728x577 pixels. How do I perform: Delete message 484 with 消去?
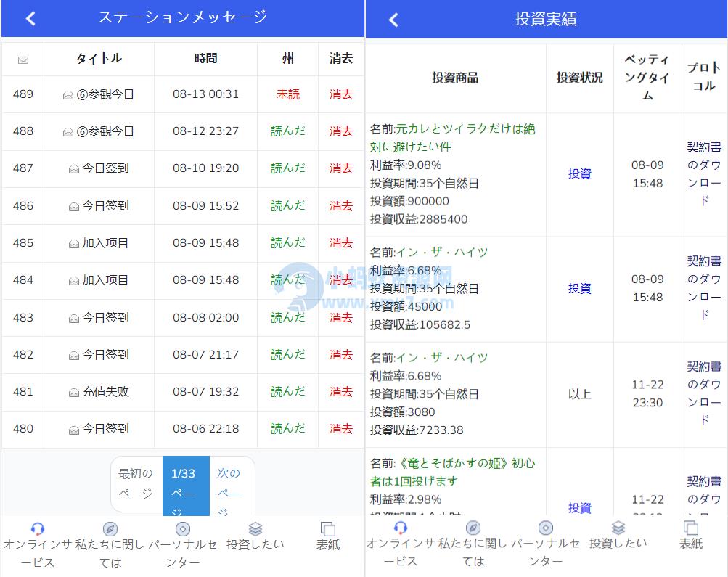pos(341,280)
